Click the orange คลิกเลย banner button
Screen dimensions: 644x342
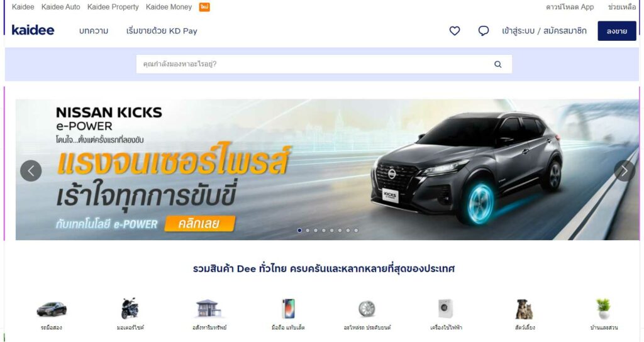pyautogui.click(x=200, y=224)
